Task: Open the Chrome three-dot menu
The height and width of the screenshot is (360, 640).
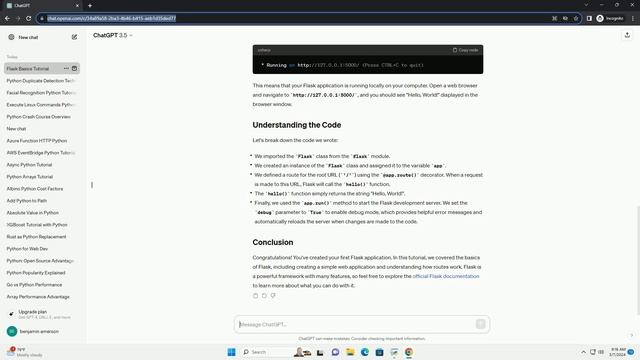Action: pyautogui.click(x=633, y=18)
